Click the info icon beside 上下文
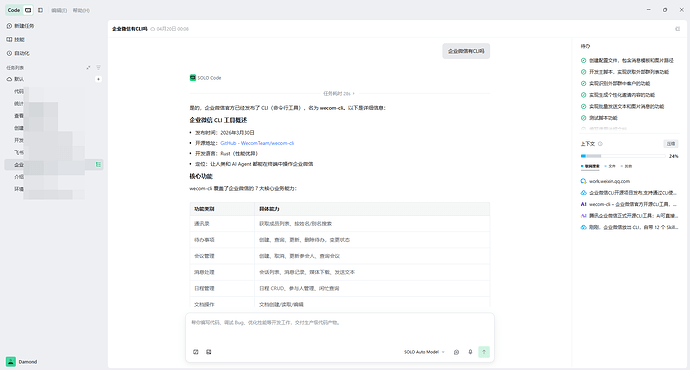Image resolution: width=690 pixels, height=370 pixels. click(x=600, y=144)
